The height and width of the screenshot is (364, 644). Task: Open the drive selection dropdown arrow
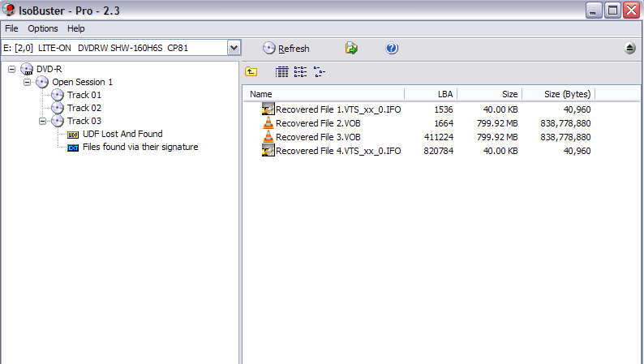coord(234,48)
